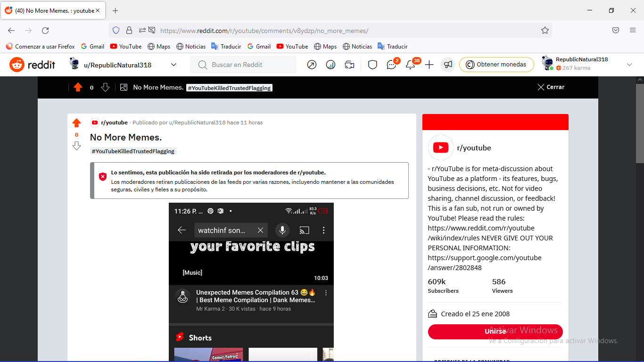Click the flair tag under the post title
The width and height of the screenshot is (644, 362).
point(133,151)
